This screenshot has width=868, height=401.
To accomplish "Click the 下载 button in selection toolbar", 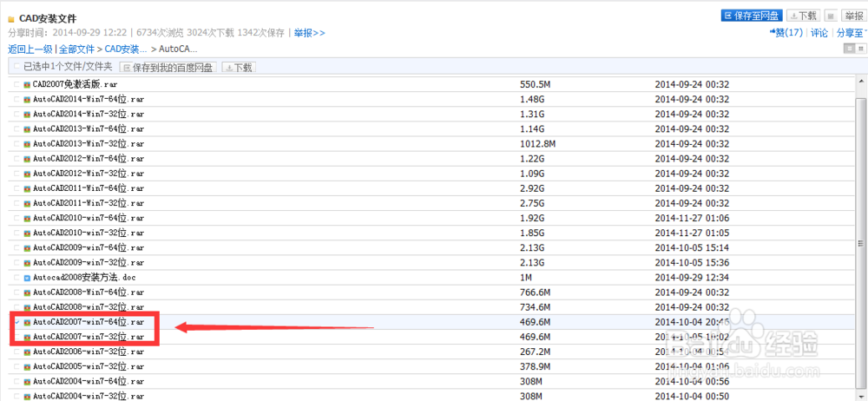I will (239, 68).
